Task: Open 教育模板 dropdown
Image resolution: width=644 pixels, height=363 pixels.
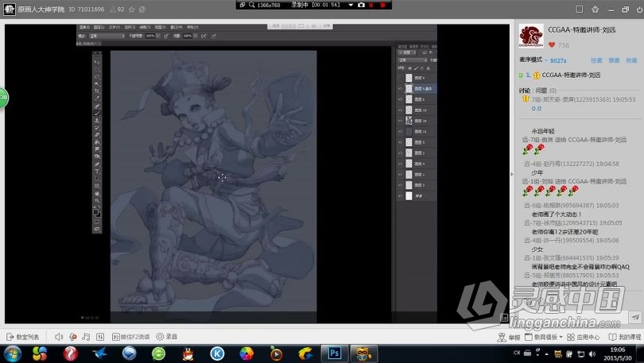Action: pos(544,337)
